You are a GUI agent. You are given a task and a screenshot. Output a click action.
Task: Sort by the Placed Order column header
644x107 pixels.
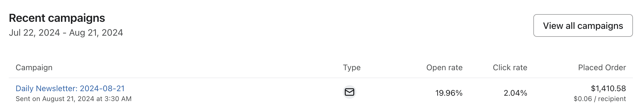(602, 67)
